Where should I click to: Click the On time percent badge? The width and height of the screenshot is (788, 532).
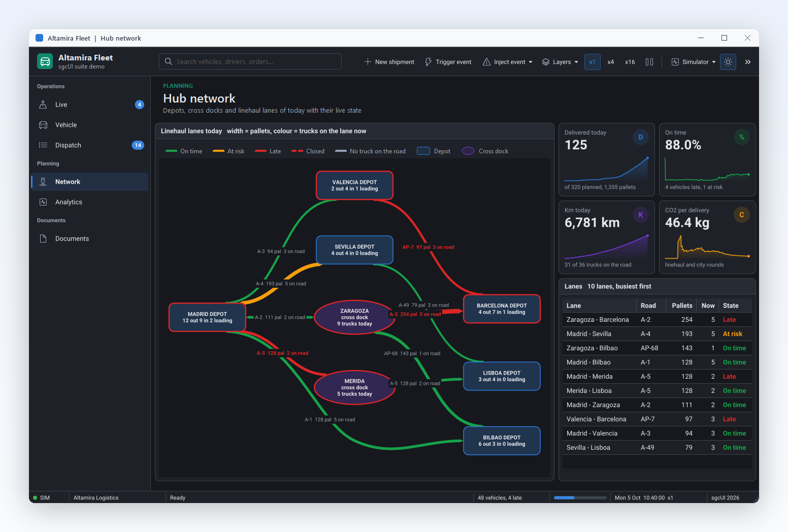pyautogui.click(x=742, y=137)
